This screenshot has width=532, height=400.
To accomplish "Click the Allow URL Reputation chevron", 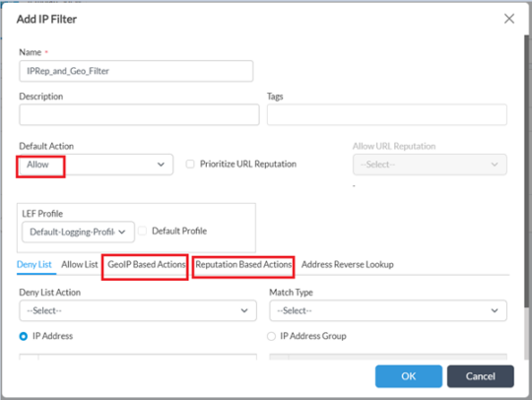I will pos(495,165).
